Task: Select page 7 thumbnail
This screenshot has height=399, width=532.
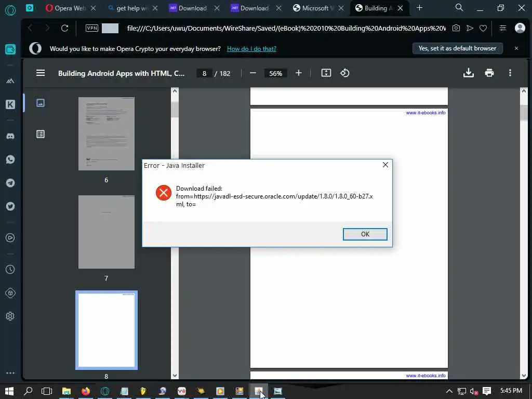Action: pyautogui.click(x=106, y=232)
